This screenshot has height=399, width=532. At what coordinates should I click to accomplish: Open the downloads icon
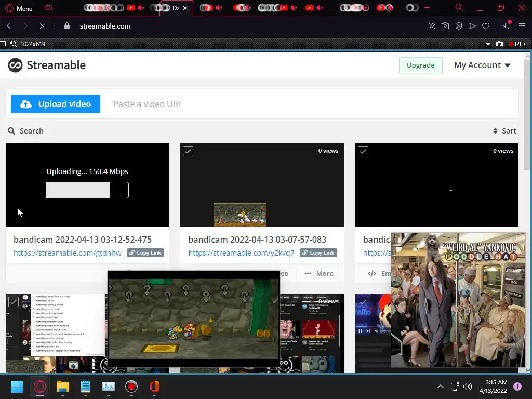pyautogui.click(x=506, y=26)
